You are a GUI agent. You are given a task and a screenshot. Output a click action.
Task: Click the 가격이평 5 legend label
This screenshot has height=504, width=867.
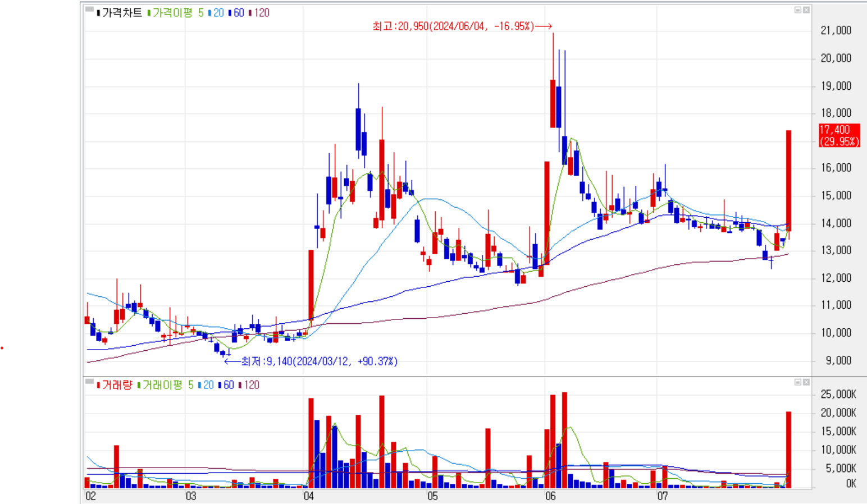[x=176, y=12]
